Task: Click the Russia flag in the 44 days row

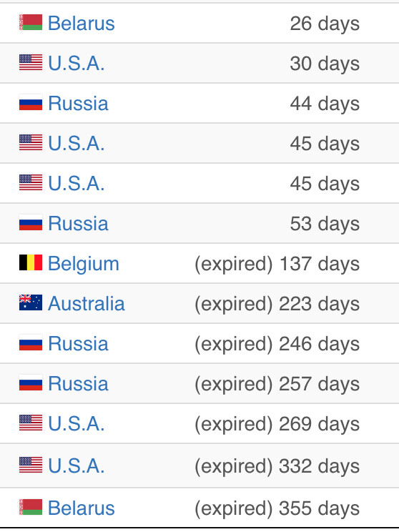Action: (x=31, y=102)
